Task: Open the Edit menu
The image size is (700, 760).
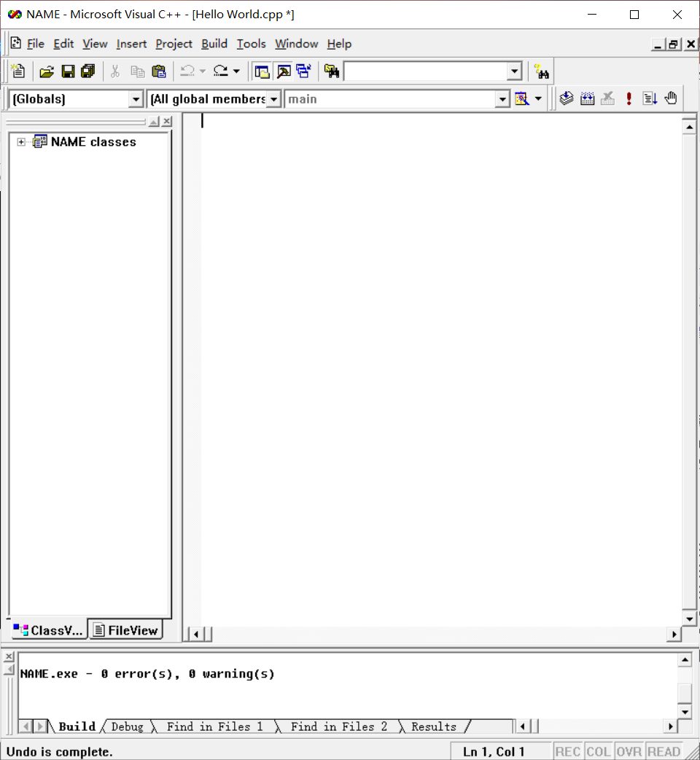Action: coord(63,44)
